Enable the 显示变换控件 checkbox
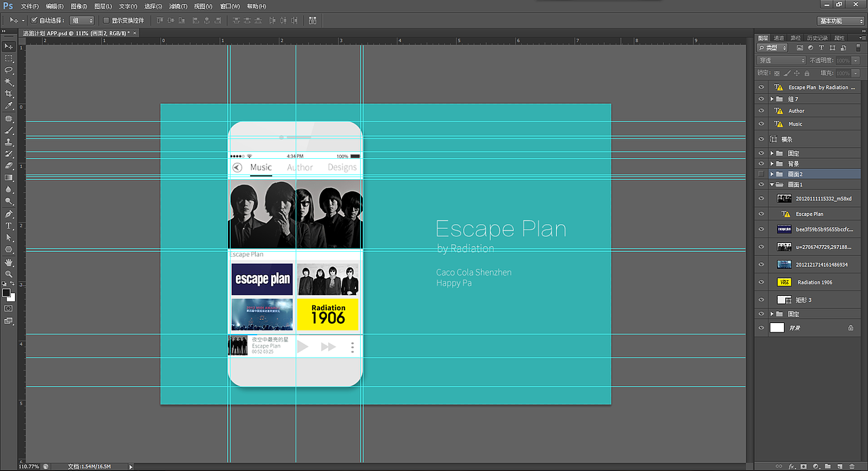Screen dimensions: 868x471 [106, 20]
